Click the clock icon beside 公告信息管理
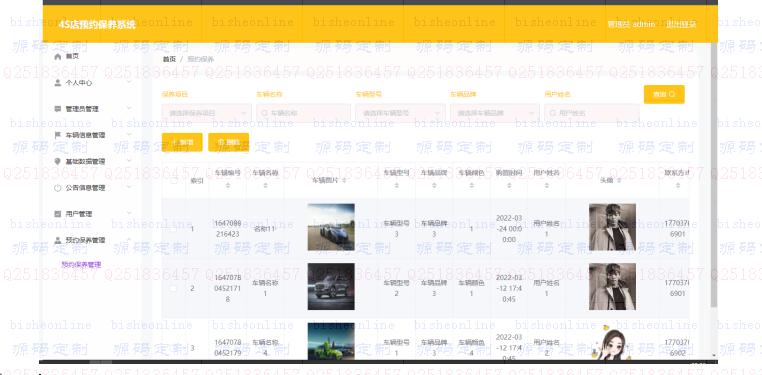 pos(58,188)
